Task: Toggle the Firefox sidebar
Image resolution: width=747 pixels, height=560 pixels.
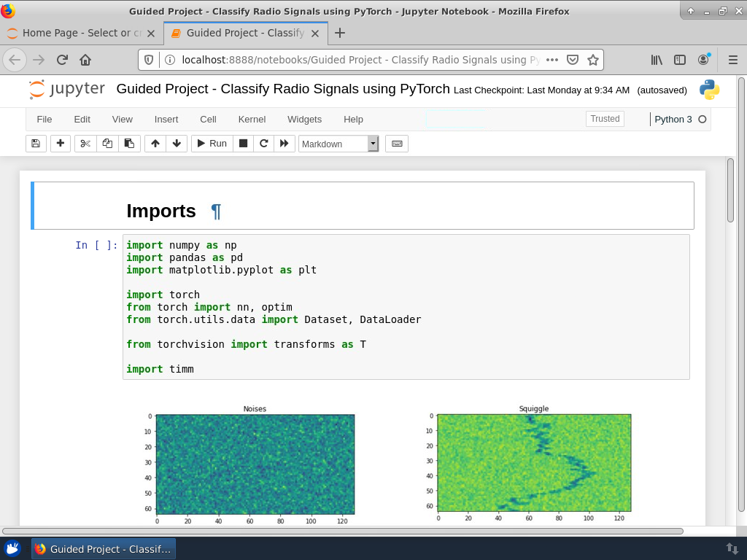Action: click(680, 60)
